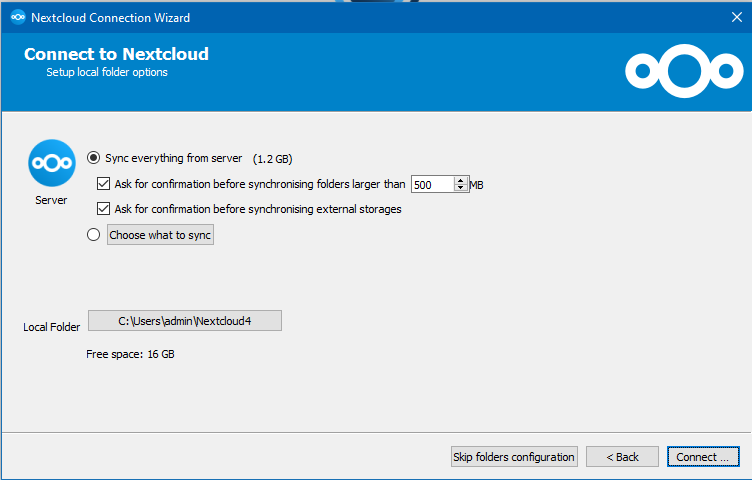
Task: Click the Local Folder label
Action: 51,327
